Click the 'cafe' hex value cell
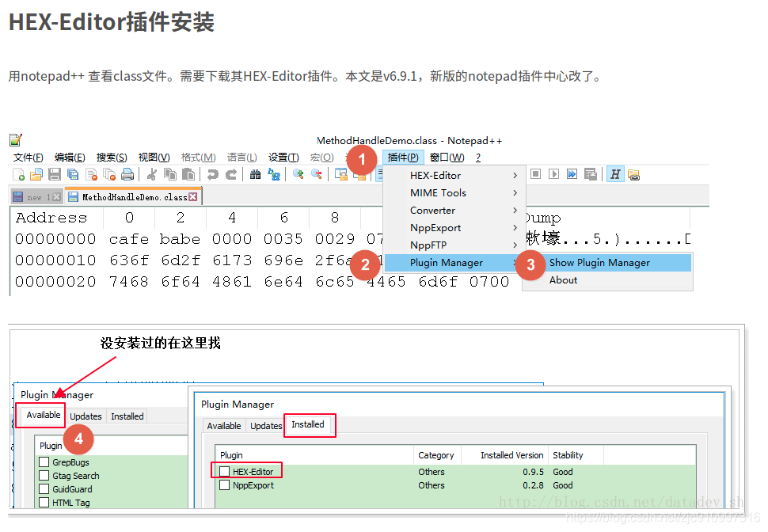The height and width of the screenshot is (532, 768). [129, 239]
